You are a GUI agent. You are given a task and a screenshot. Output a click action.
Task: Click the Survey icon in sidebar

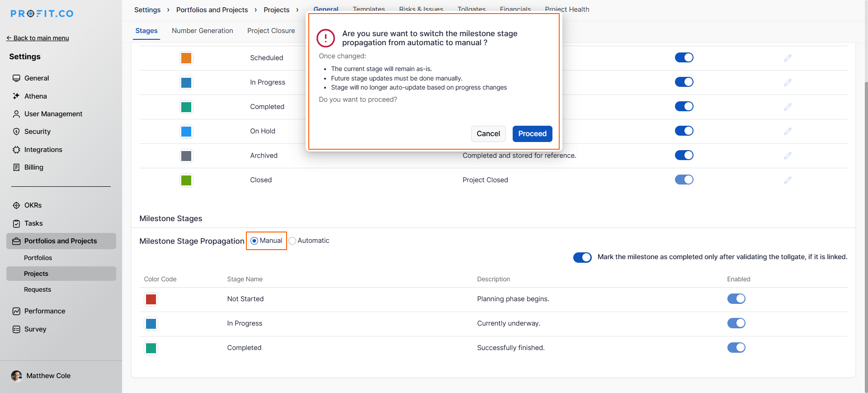pos(16,329)
